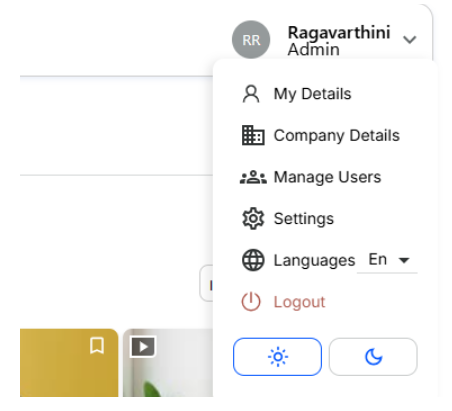Click the Logout link

299,302
